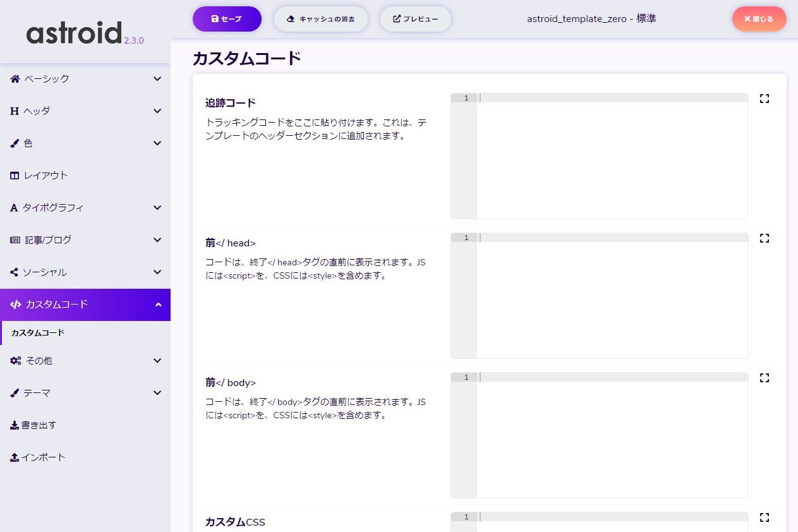Viewport: 798px width, 532px height.
Task: Select the カスタムコード submenu item
Action: coord(38,333)
